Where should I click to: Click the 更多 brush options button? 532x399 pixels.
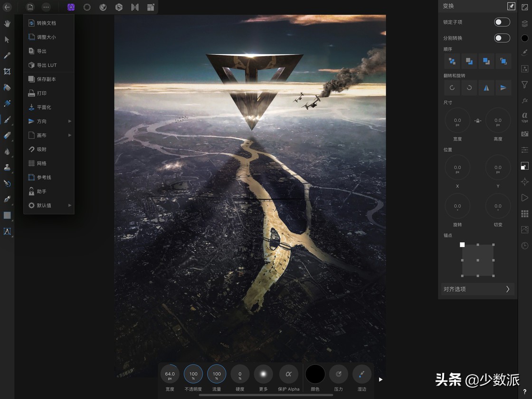coord(263,374)
